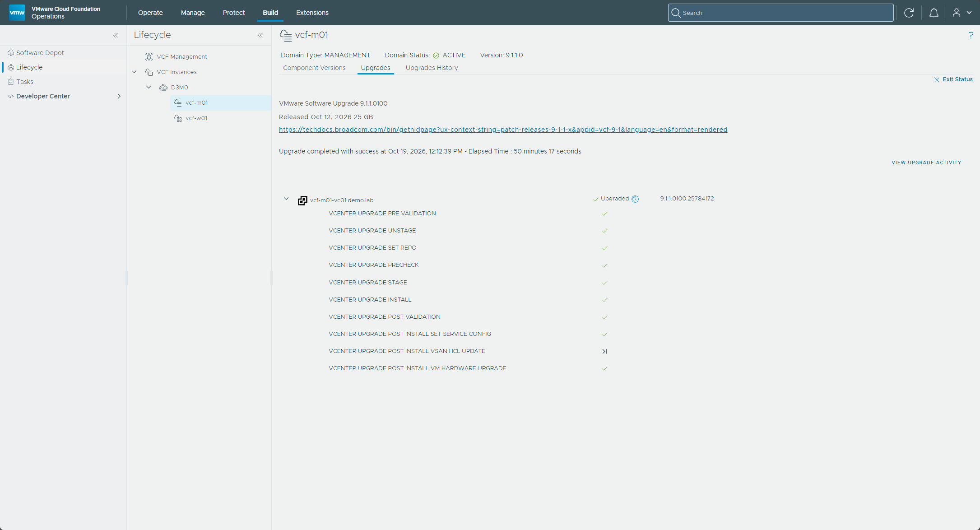This screenshot has width=980, height=530.
Task: Select the Build menu
Action: click(270, 13)
